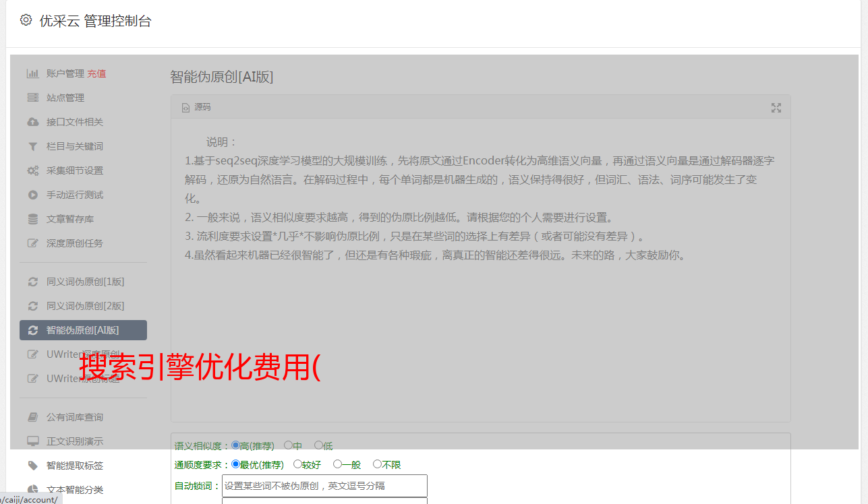Click the book icon for 公有词库查询
Image resolution: width=868 pixels, height=504 pixels.
[x=32, y=417]
